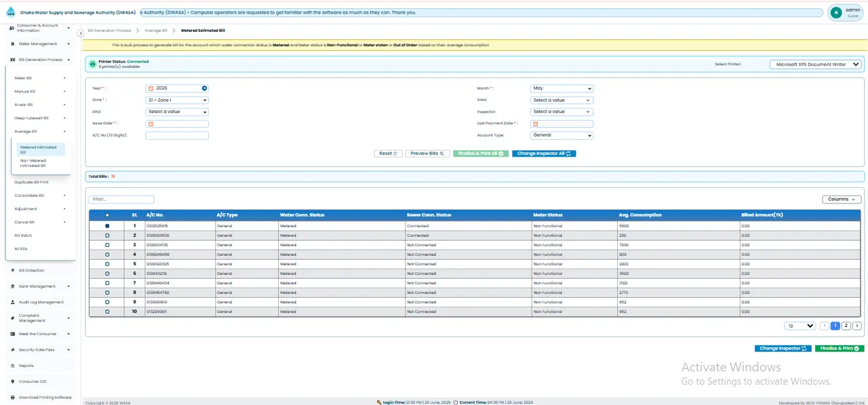Expand the Meter Bill menu
This screenshot has width=868, height=405.
[x=40, y=78]
